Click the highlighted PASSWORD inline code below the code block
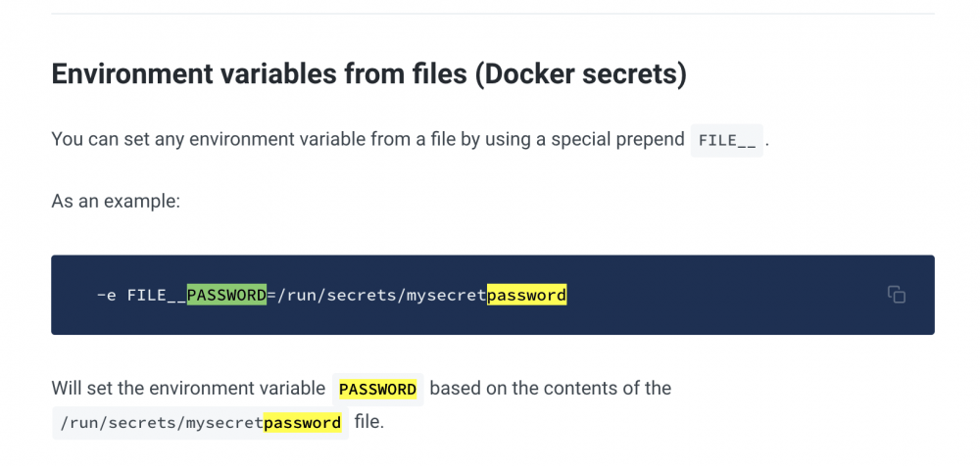 point(378,390)
